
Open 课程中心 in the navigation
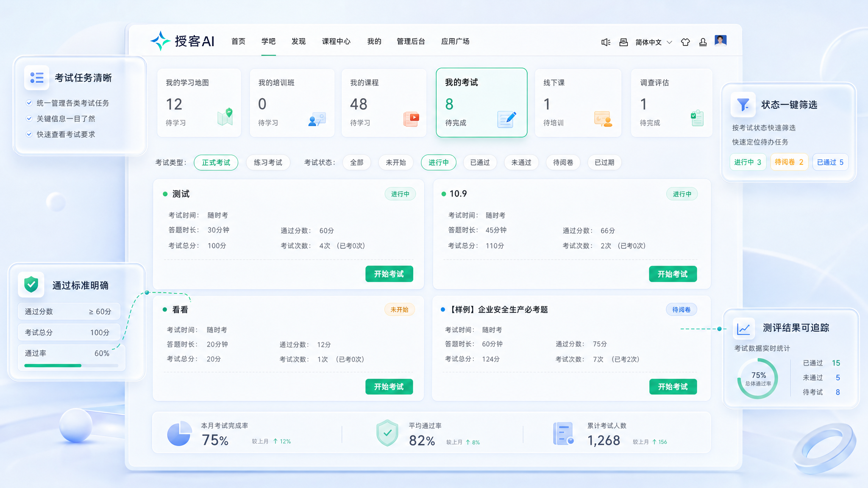pos(336,42)
